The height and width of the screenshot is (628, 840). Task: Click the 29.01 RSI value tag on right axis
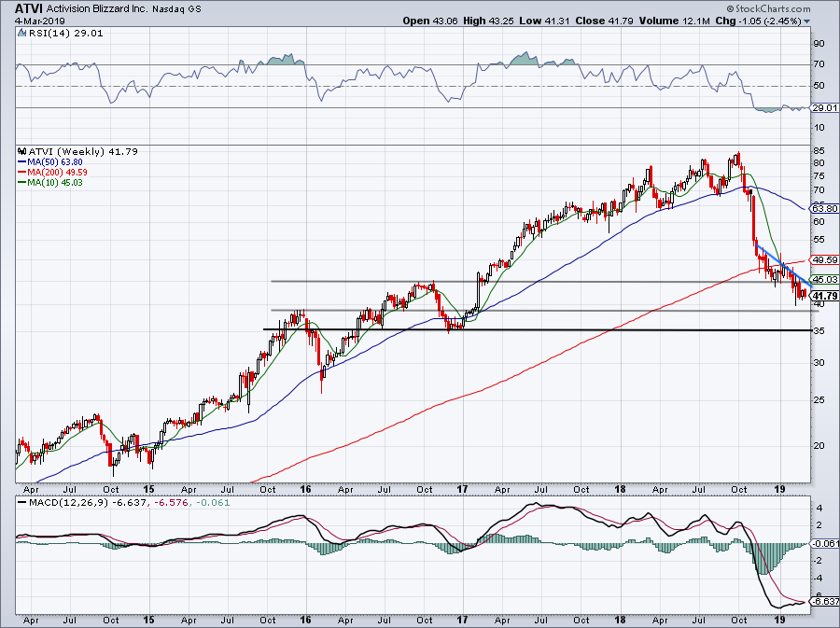point(825,107)
